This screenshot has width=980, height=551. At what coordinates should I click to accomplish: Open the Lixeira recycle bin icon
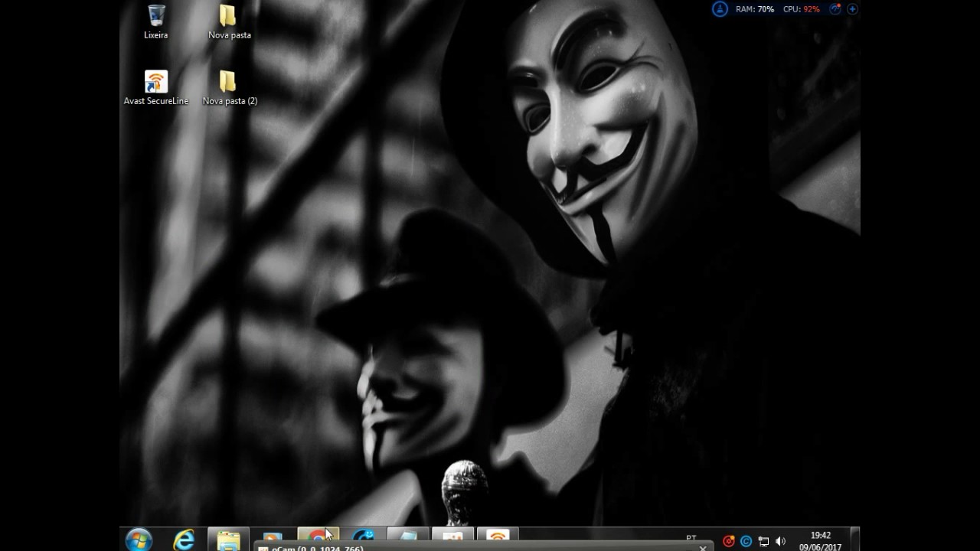[156, 21]
